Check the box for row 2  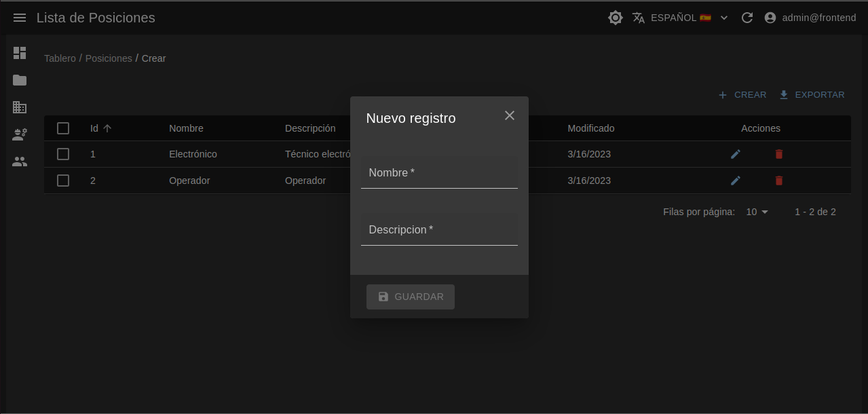click(63, 181)
